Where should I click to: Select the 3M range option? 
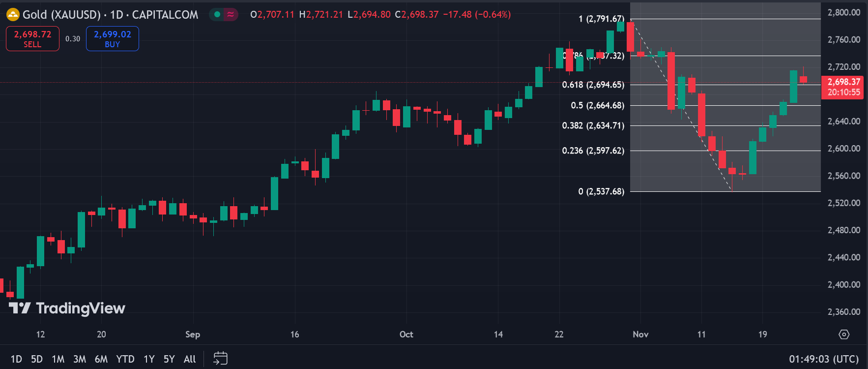pos(80,359)
